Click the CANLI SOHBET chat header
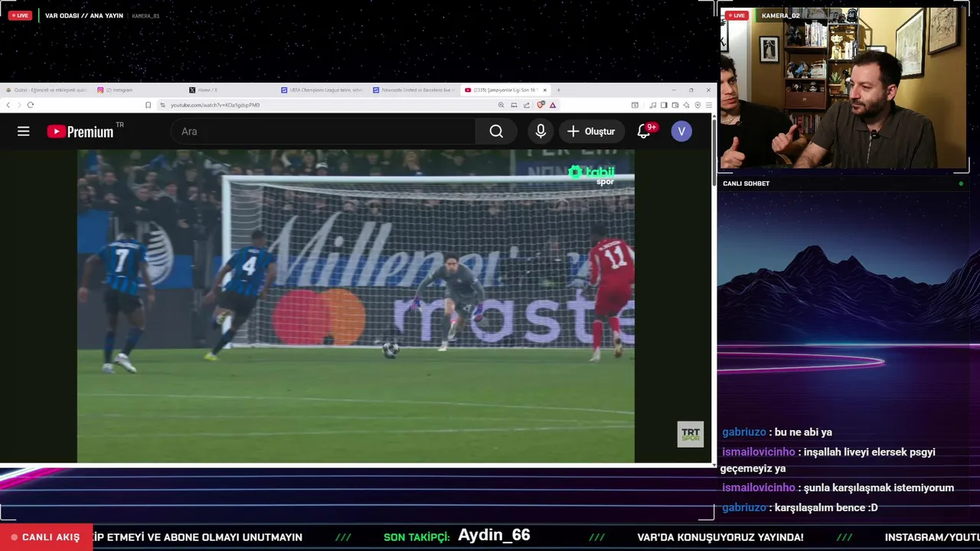980x551 pixels. click(x=746, y=184)
